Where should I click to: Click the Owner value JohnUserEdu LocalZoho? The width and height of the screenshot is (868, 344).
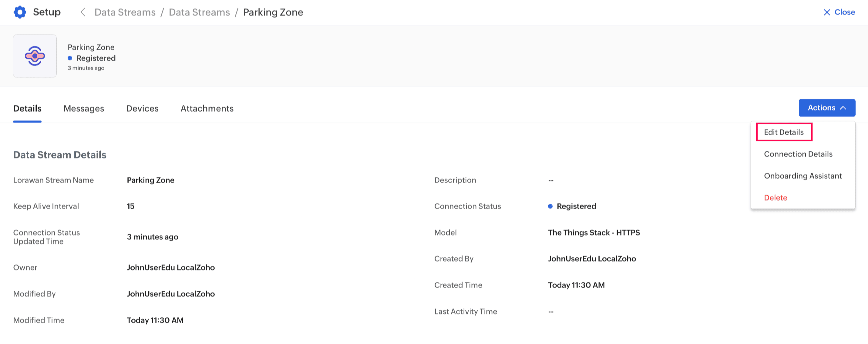point(170,268)
